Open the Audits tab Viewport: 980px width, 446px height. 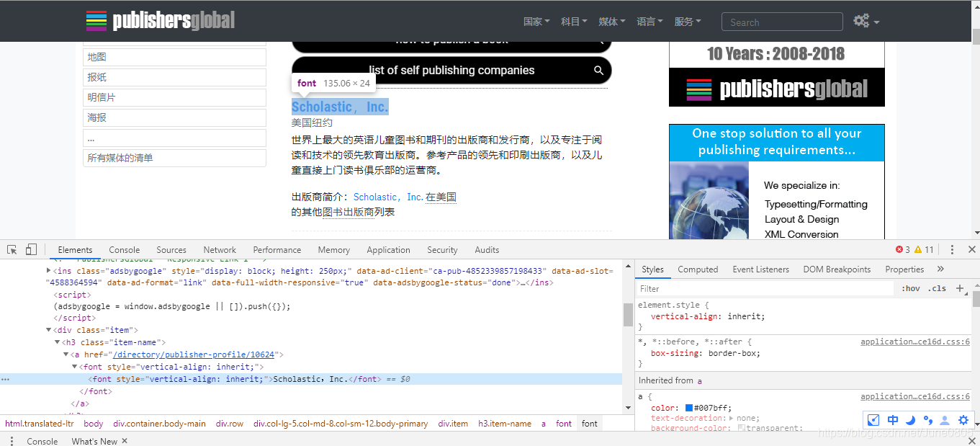tap(487, 249)
